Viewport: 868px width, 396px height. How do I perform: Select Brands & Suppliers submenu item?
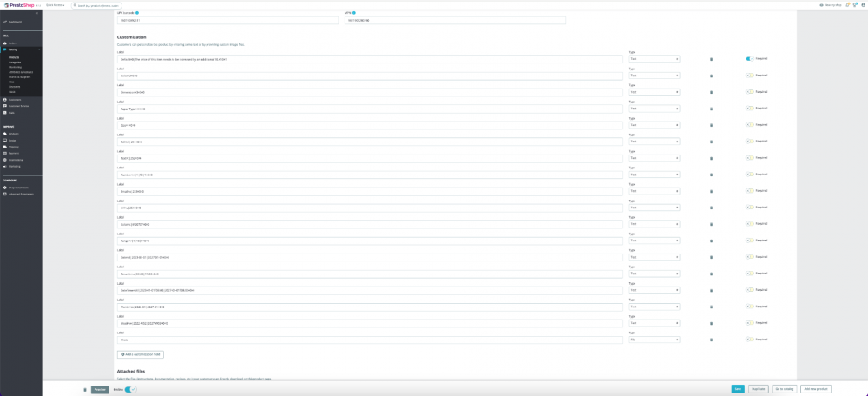coord(19,77)
